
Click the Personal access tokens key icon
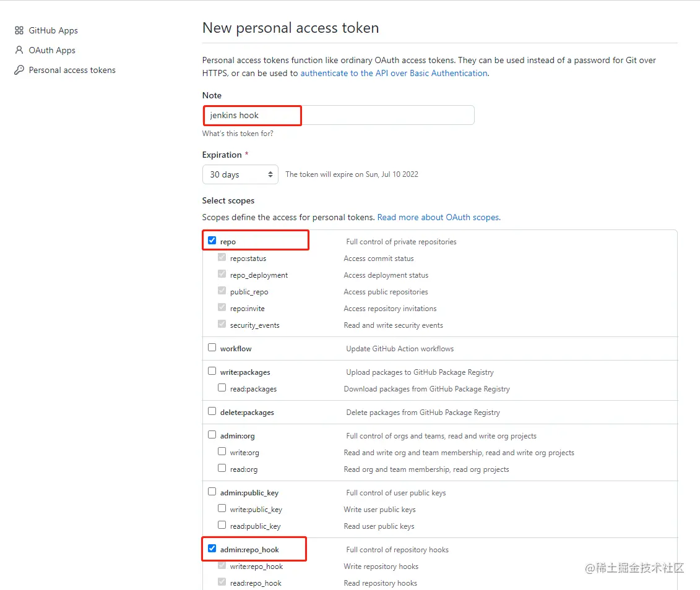click(x=19, y=70)
